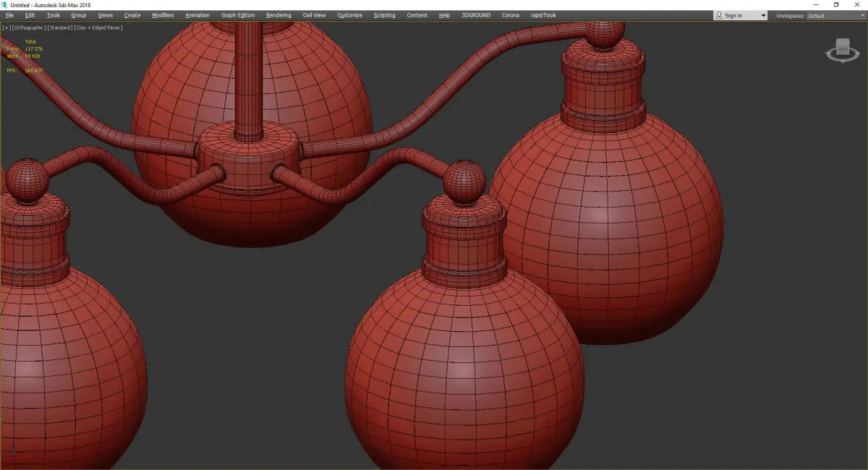Open the Group menu
This screenshot has height=470, width=868.
[78, 15]
